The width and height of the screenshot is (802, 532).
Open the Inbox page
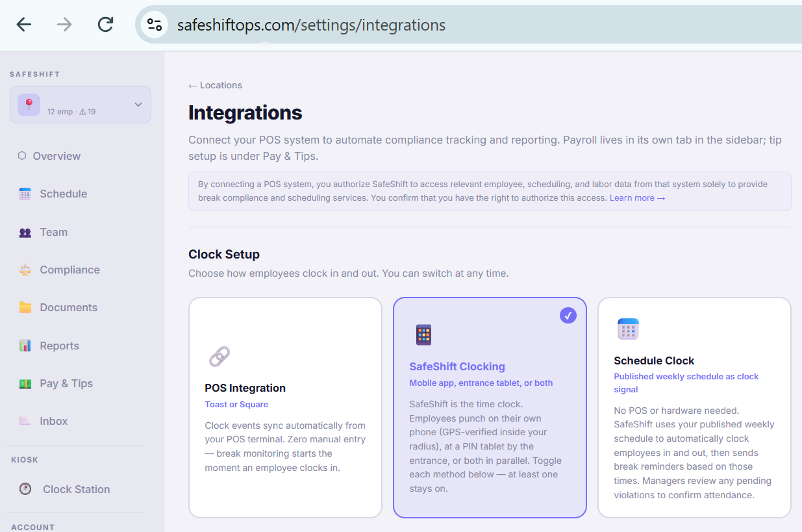[53, 421]
